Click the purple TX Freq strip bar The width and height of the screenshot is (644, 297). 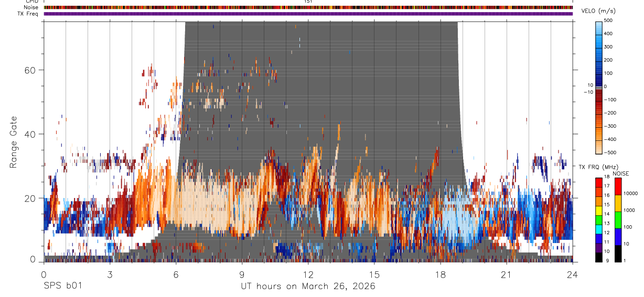(x=308, y=14)
